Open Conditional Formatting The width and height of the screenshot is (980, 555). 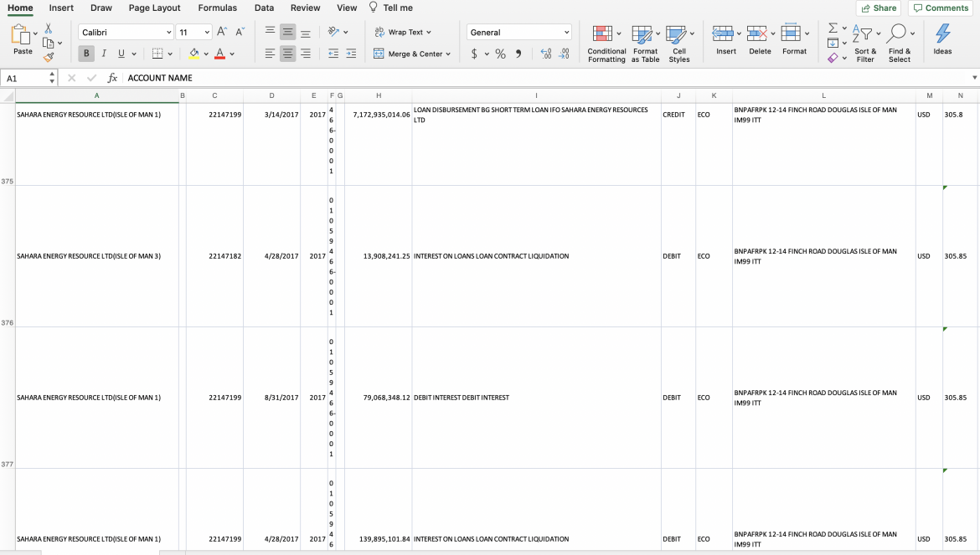click(606, 44)
